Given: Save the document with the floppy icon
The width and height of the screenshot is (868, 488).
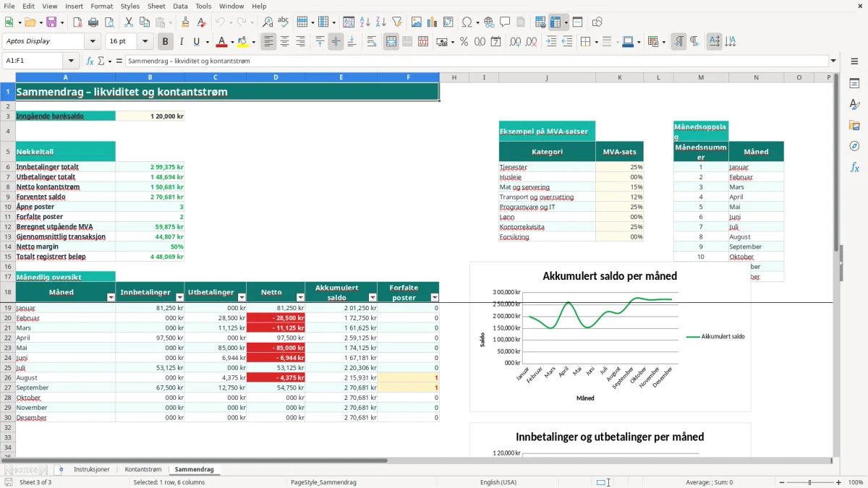Looking at the screenshot, I should 51,22.
